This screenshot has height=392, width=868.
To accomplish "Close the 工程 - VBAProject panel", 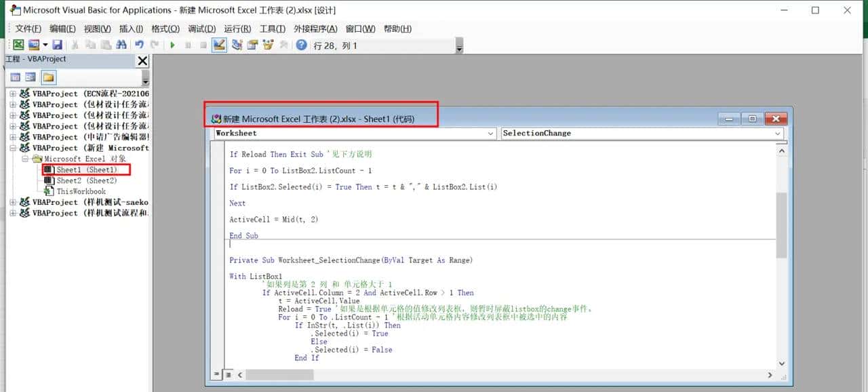I will click(x=142, y=61).
